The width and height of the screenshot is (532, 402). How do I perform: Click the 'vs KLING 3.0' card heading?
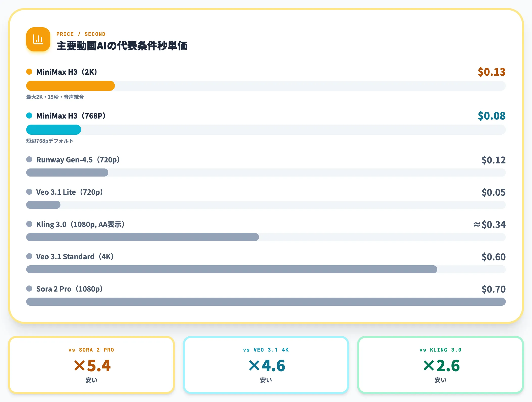pyautogui.click(x=440, y=350)
